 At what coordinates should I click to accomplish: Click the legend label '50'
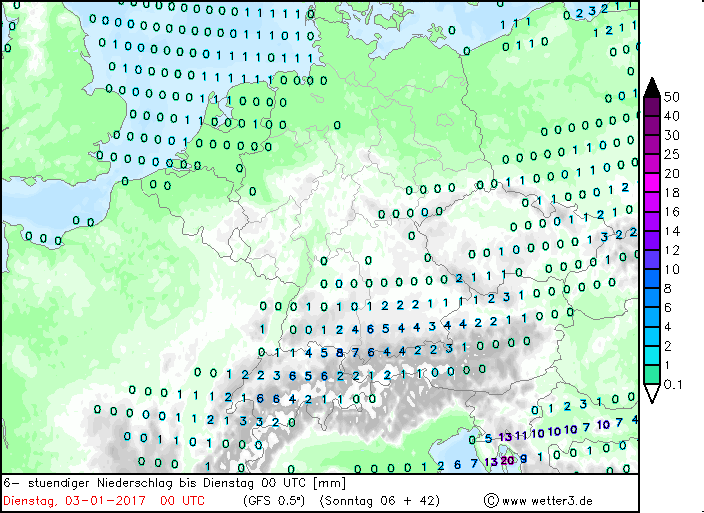pyautogui.click(x=672, y=97)
